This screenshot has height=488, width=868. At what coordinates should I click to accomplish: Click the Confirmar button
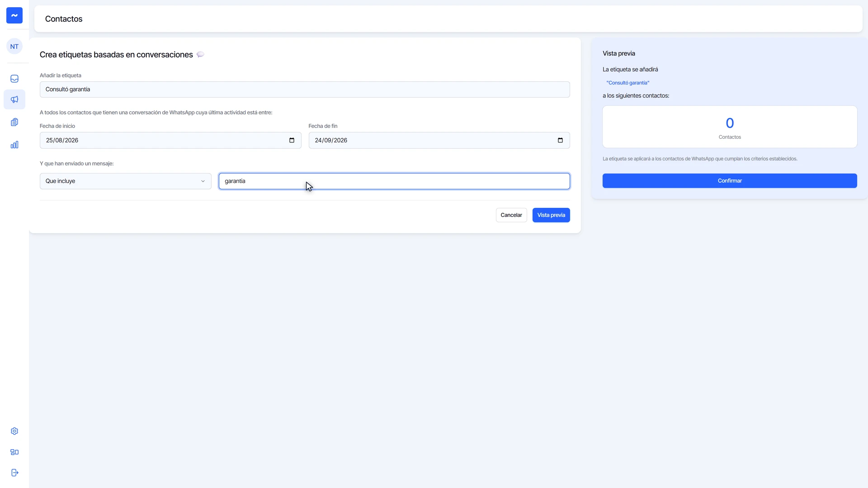click(x=730, y=181)
